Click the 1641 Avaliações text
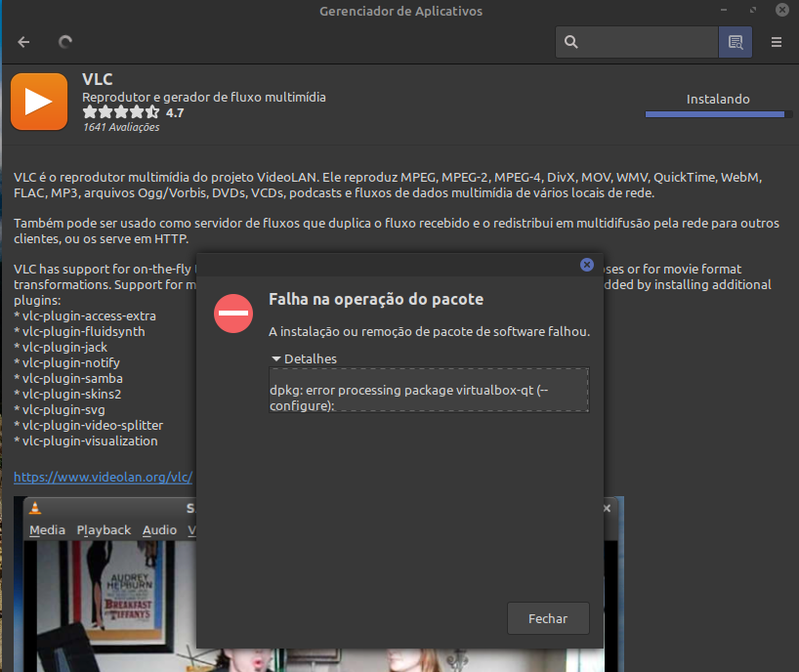 [121, 127]
